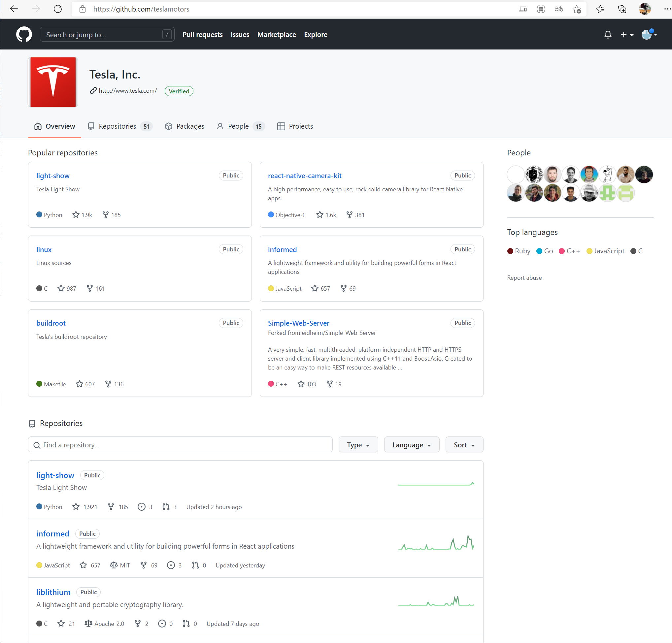
Task: Click the Find a repository search field
Action: tap(180, 445)
